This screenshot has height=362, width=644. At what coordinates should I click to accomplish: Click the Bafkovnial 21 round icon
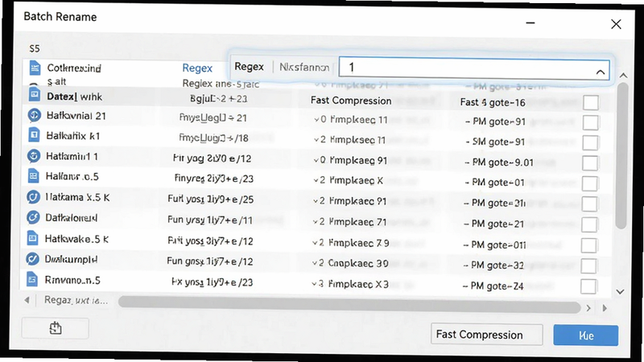(34, 115)
